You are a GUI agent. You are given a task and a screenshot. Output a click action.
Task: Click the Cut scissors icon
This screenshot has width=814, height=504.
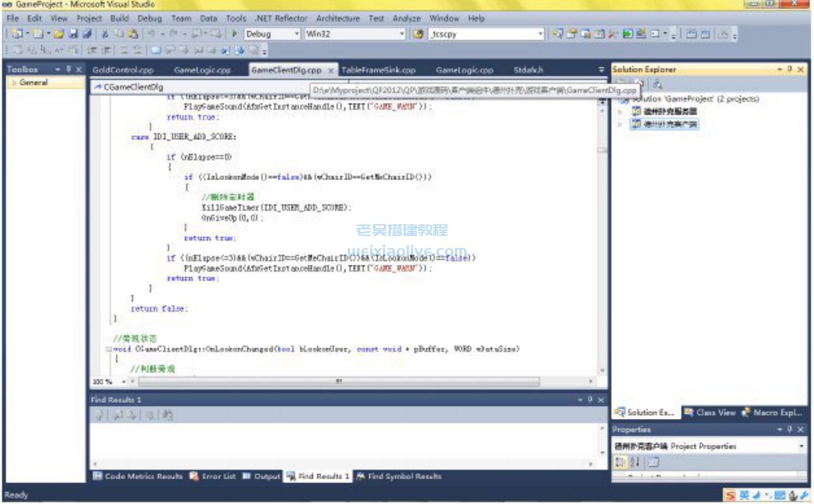(x=105, y=34)
